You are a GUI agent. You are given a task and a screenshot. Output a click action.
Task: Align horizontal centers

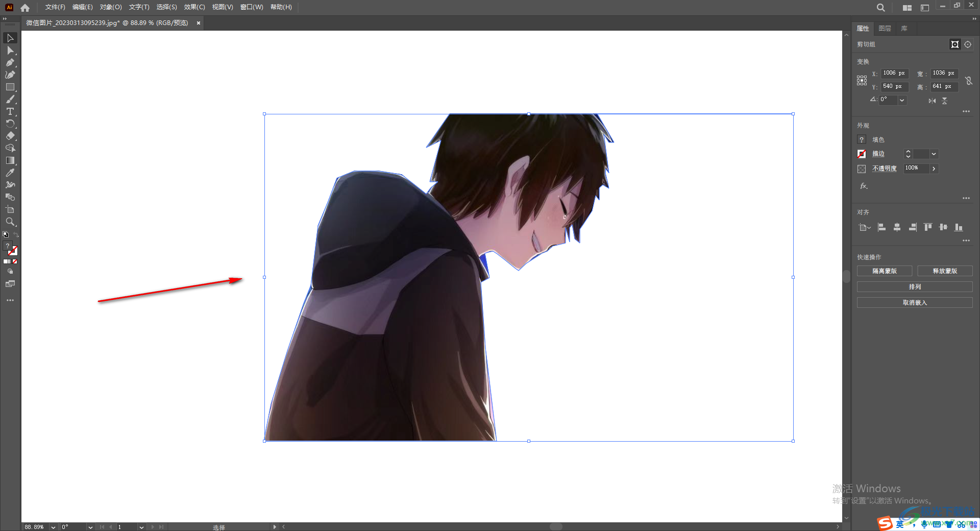coord(897,227)
